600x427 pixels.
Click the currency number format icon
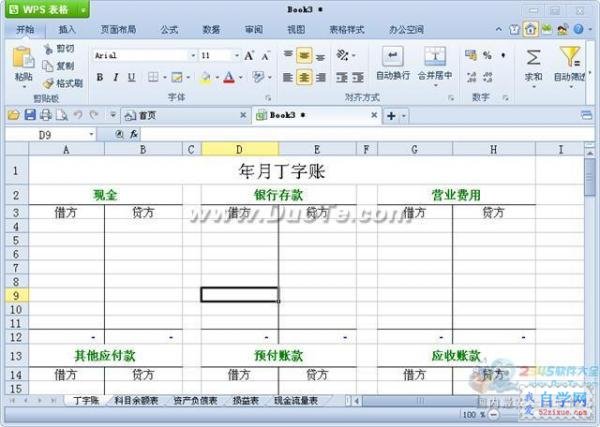[x=471, y=56]
